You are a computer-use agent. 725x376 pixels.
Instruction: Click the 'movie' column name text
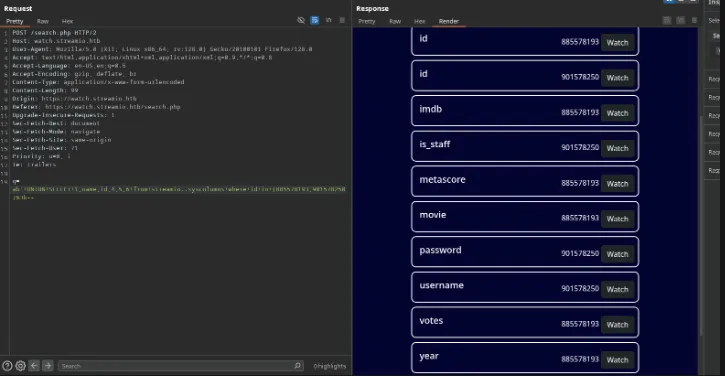[x=433, y=215]
